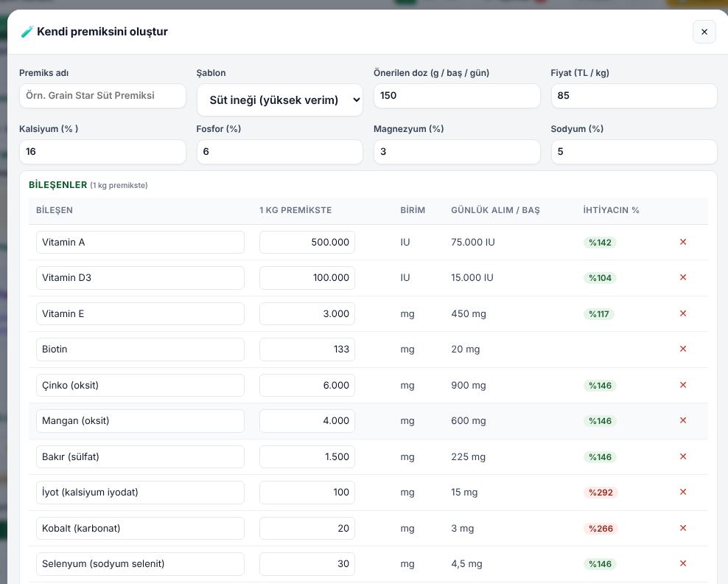Edit the Selenyum amount field 30
Image resolution: width=728 pixels, height=584 pixels.
pos(307,563)
